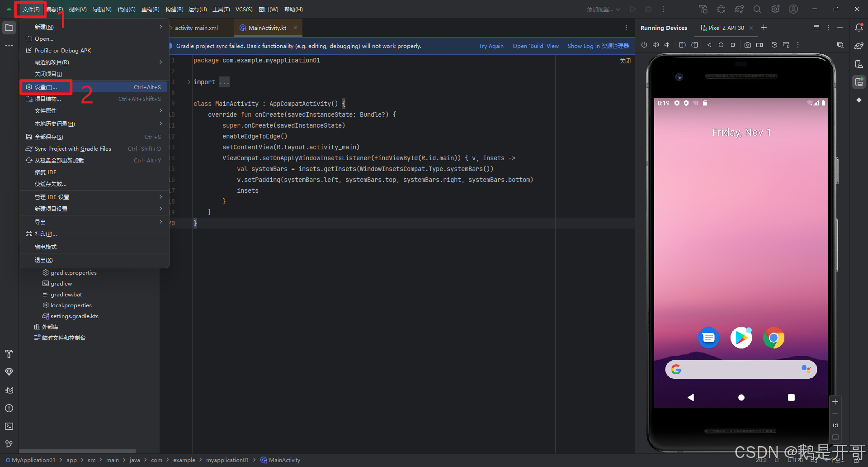
Task: Rotate the emulator left
Action: [x=683, y=45]
